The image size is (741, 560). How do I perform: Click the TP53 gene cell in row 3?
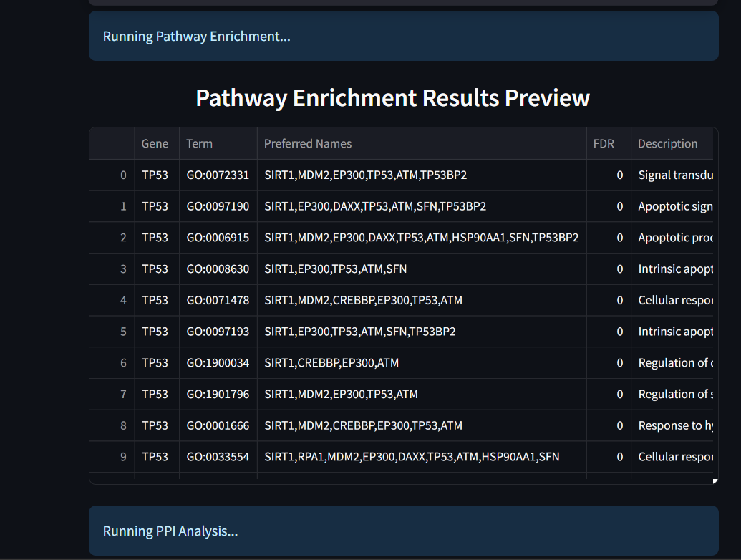[155, 269]
